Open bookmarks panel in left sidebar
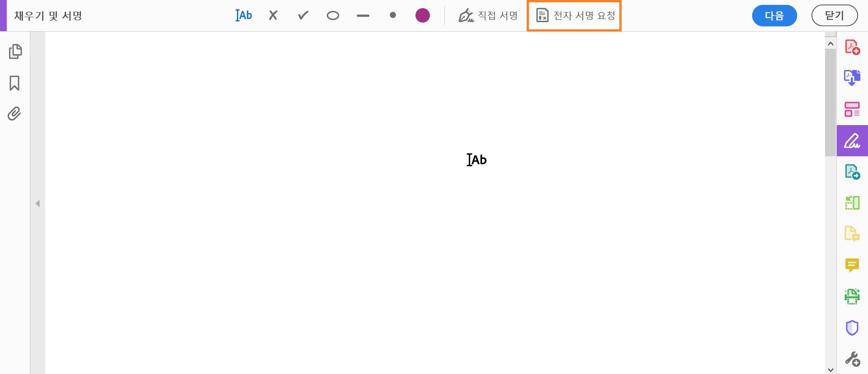The image size is (868, 374). point(14,83)
